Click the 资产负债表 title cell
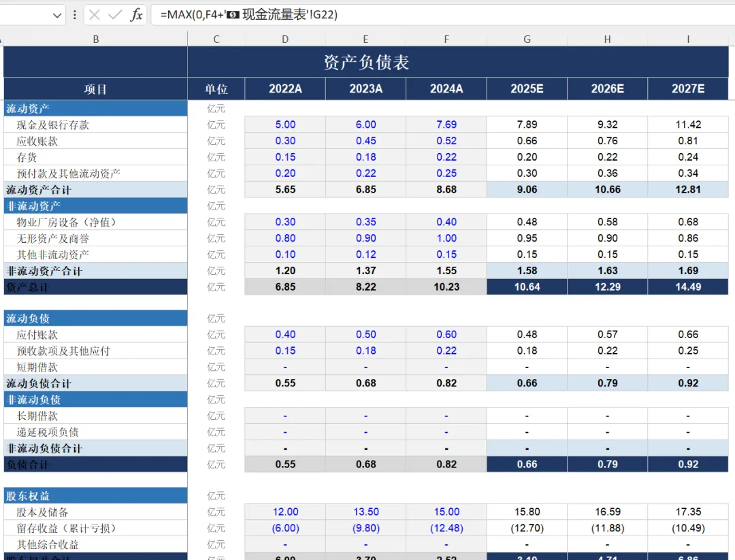735x560 pixels. click(365, 62)
